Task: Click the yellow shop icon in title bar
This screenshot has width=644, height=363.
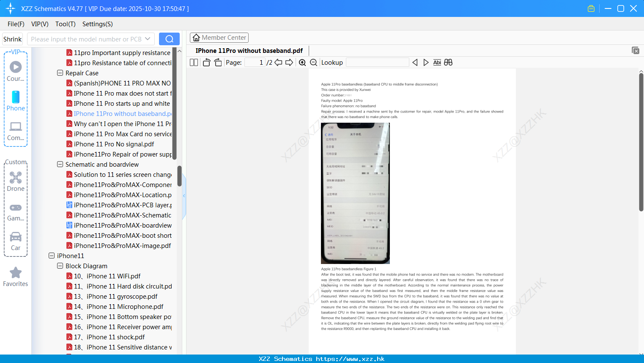Action: 591,8
